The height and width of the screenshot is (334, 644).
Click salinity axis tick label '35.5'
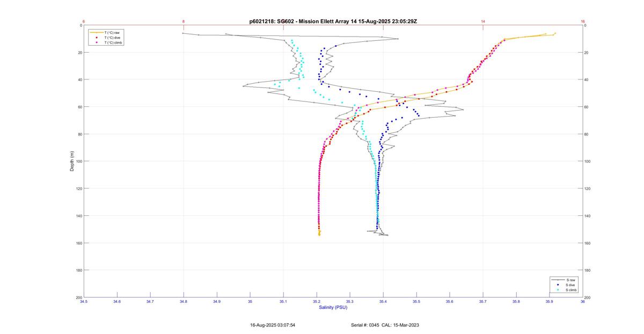pyautogui.click(x=416, y=302)
